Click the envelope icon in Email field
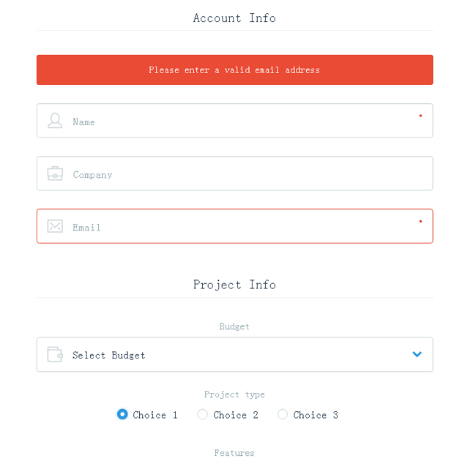 click(55, 227)
